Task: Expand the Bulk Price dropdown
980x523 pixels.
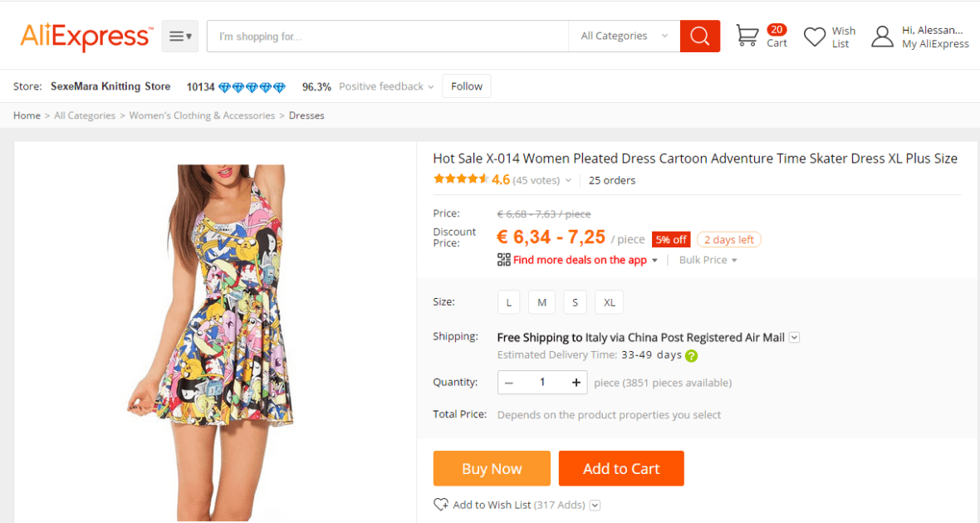Action: [x=708, y=260]
